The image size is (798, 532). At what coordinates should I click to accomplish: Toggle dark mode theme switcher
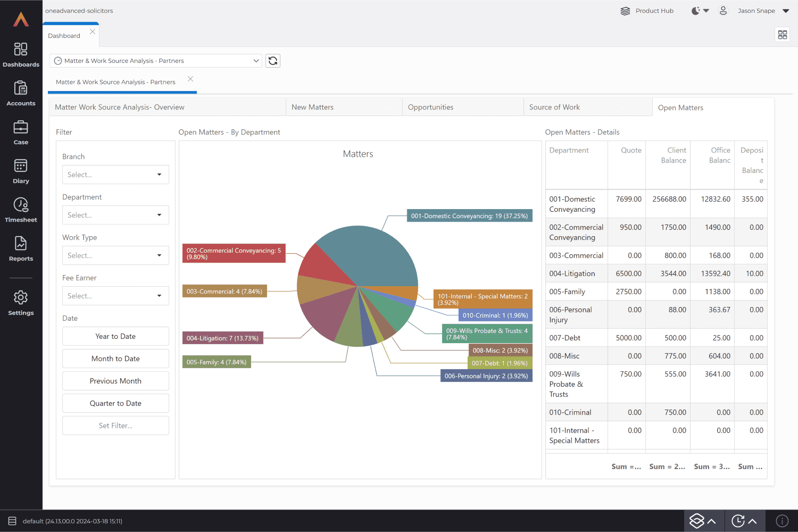(700, 11)
